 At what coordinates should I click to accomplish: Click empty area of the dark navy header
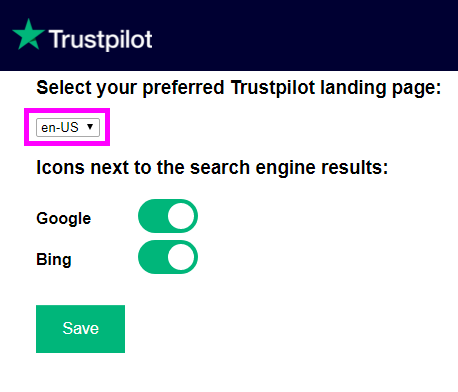click(300, 35)
